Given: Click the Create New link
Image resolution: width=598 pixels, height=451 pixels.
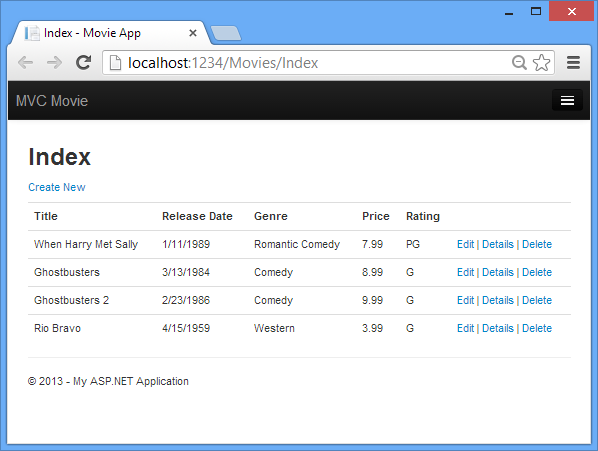Looking at the screenshot, I should tap(57, 187).
